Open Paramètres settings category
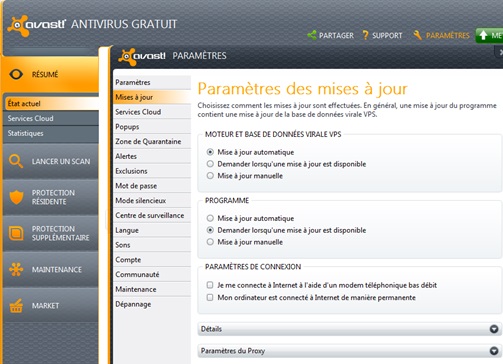The width and height of the screenshot is (503, 364). point(152,82)
